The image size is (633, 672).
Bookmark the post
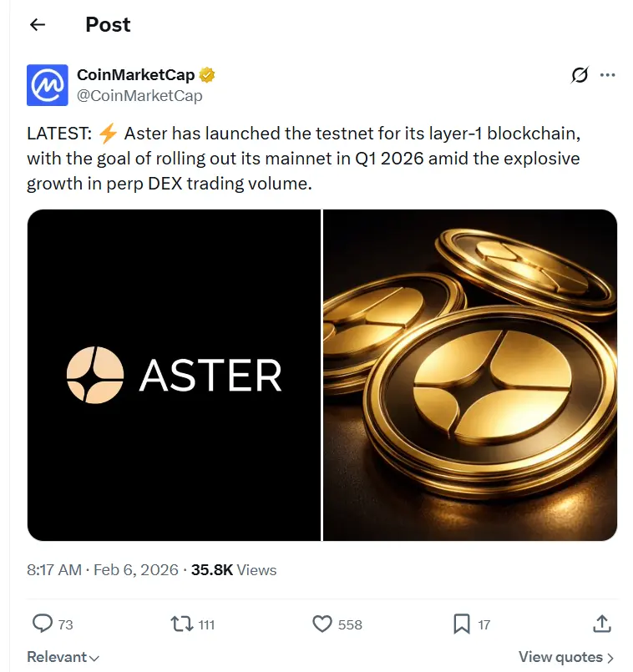[x=462, y=624]
